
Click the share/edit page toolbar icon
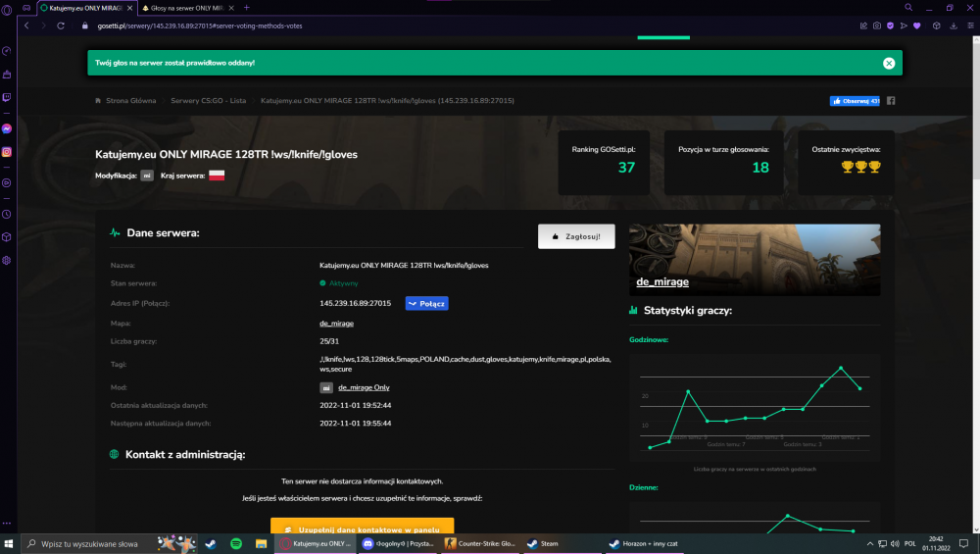tap(863, 25)
